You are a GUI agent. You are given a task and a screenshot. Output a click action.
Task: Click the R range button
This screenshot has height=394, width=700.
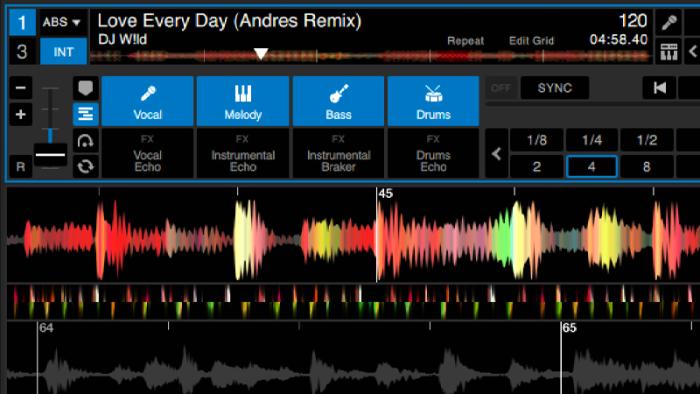point(21,167)
